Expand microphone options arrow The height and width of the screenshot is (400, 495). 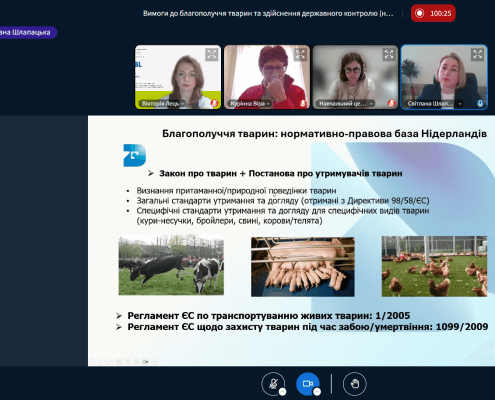[x=282, y=392]
